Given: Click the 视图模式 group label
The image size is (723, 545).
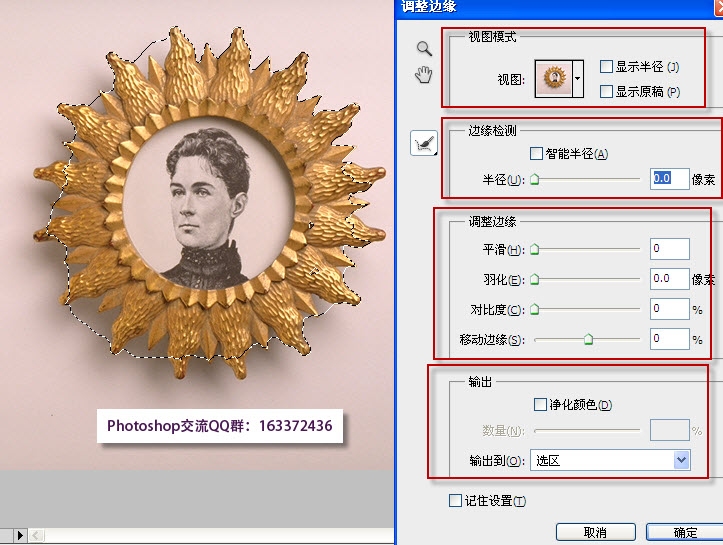Looking at the screenshot, I should click(492, 36).
